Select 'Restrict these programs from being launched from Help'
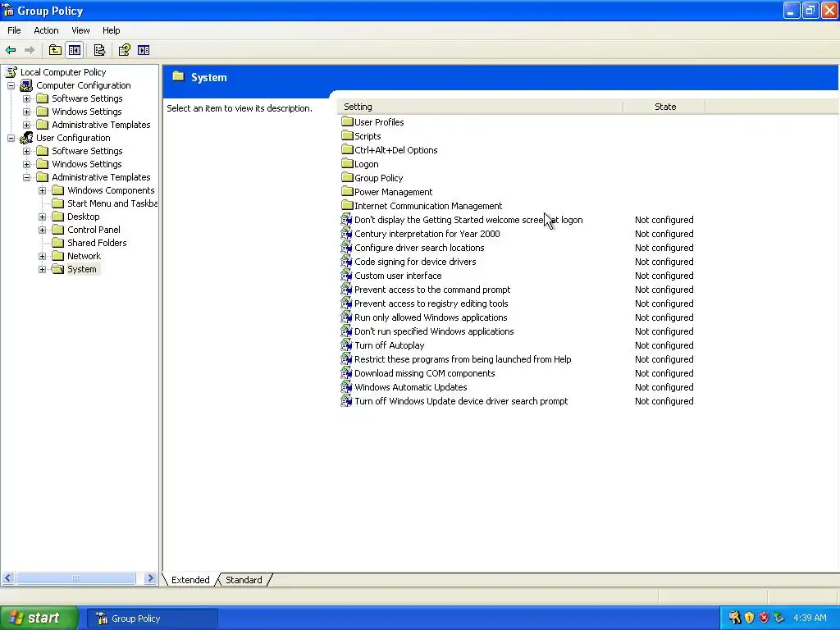 coord(463,359)
